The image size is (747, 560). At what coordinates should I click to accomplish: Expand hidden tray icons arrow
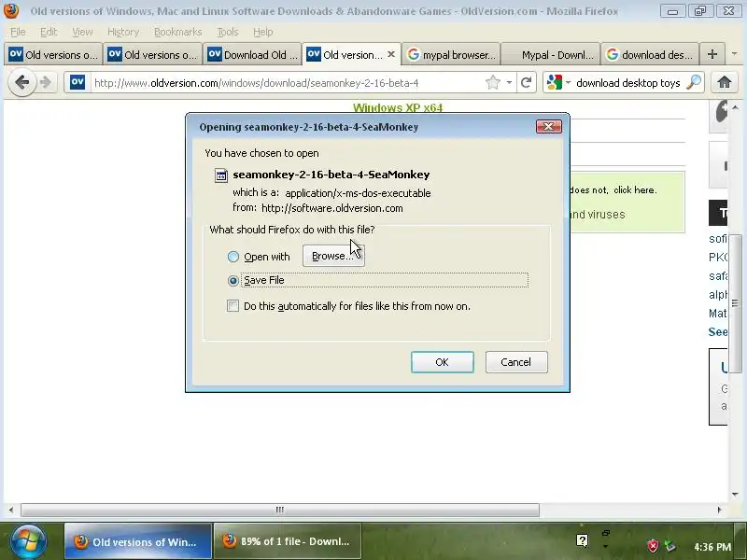605,546
